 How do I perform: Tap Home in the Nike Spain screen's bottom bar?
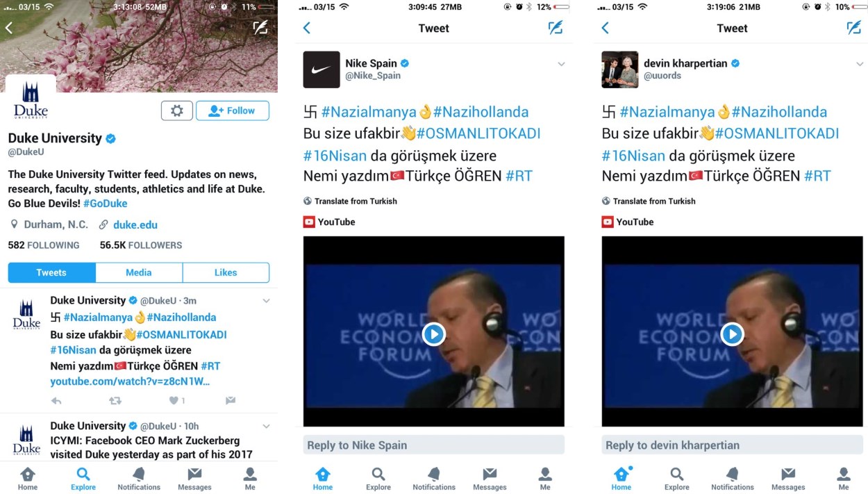click(323, 479)
